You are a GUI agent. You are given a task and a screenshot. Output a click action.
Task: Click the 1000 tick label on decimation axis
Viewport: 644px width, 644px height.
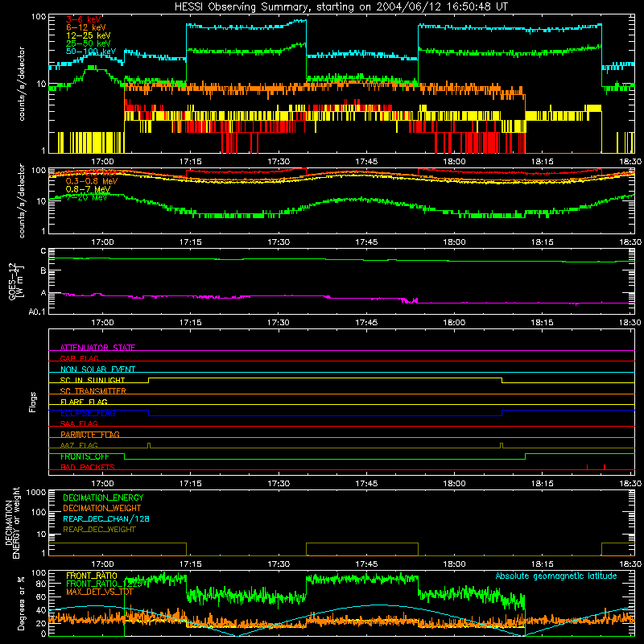36,492
